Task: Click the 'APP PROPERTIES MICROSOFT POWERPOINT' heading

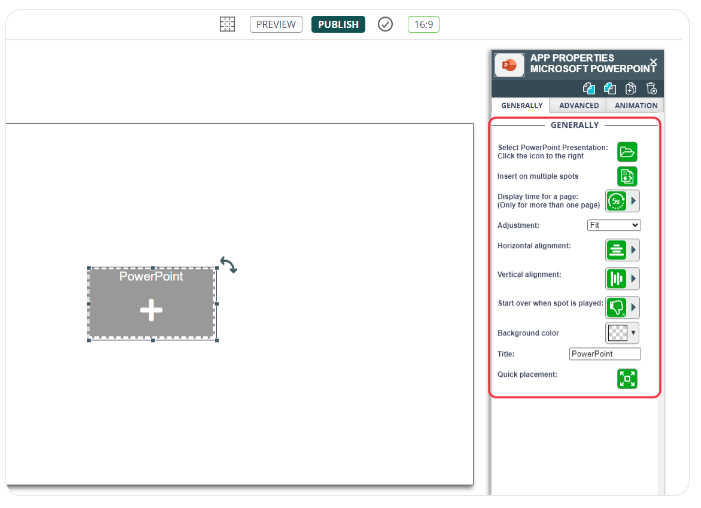Action: [592, 64]
